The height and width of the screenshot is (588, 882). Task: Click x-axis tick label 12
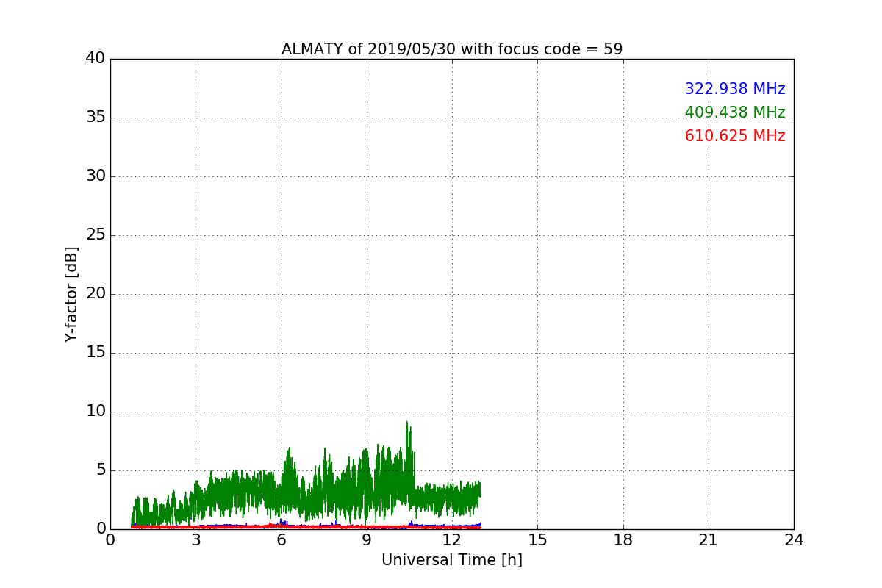(452, 540)
